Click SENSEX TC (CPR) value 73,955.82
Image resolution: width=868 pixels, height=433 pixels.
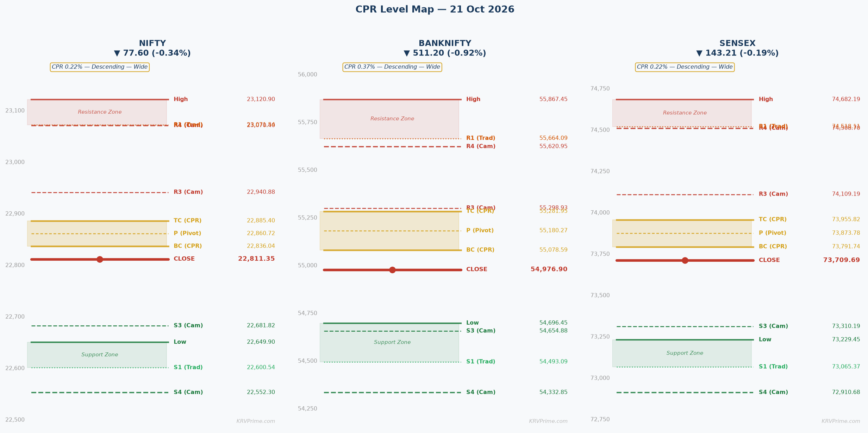846,219
